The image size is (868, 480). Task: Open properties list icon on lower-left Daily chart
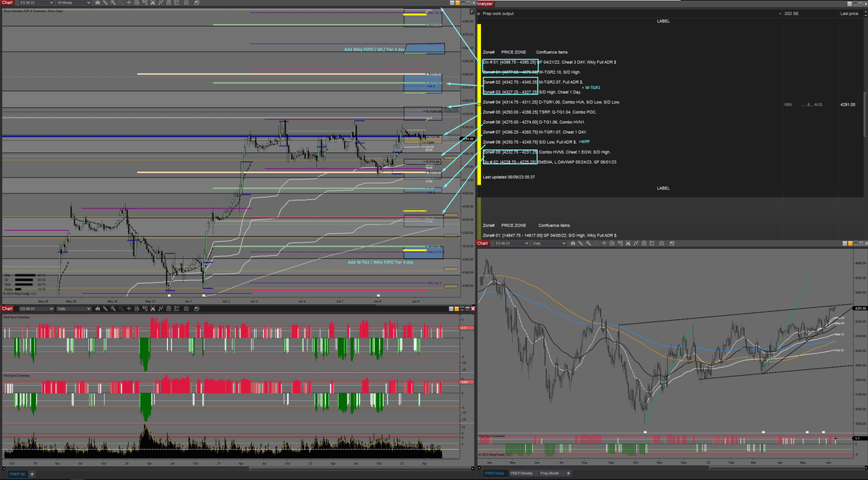(176, 308)
